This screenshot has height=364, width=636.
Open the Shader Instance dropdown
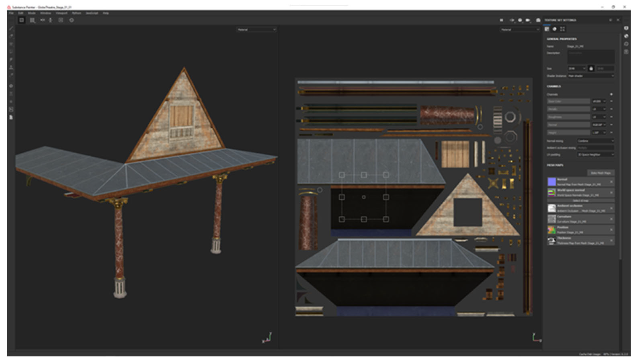591,76
